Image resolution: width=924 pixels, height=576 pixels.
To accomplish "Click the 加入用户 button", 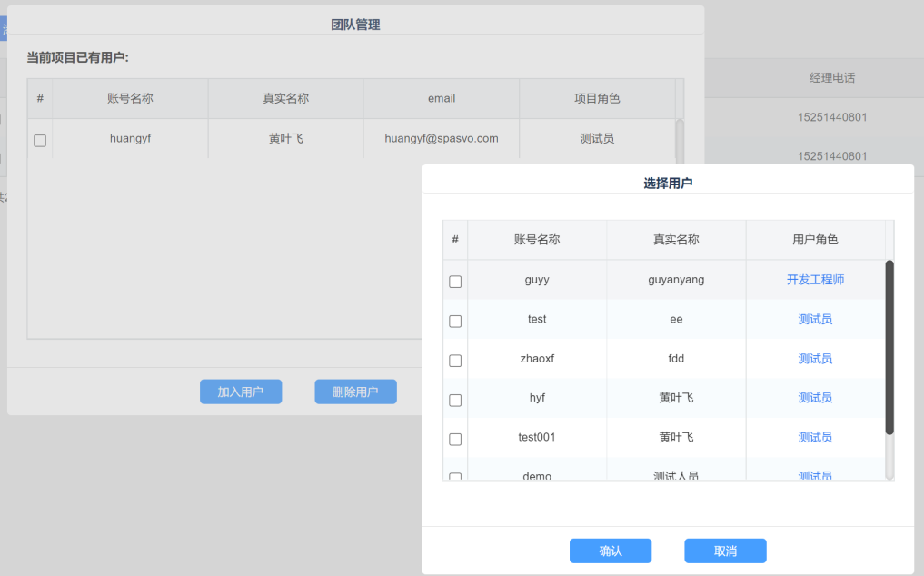I will click(241, 392).
